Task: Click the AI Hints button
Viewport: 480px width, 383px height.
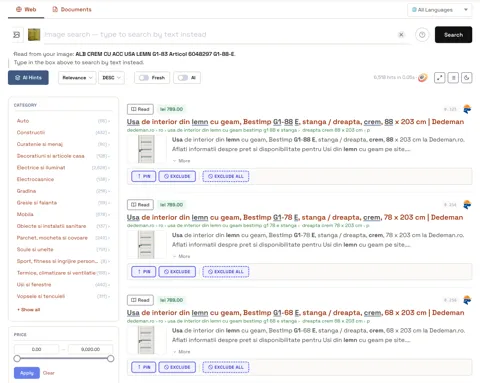Action: pyautogui.click(x=28, y=78)
